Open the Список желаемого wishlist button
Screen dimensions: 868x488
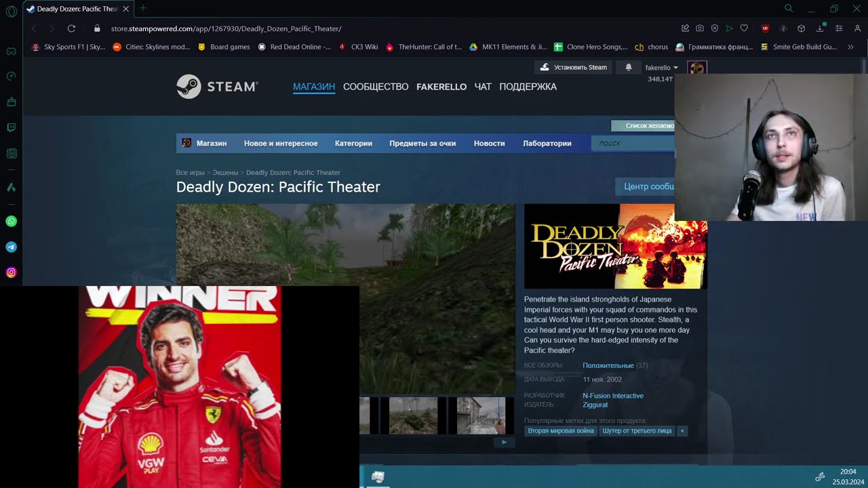643,125
